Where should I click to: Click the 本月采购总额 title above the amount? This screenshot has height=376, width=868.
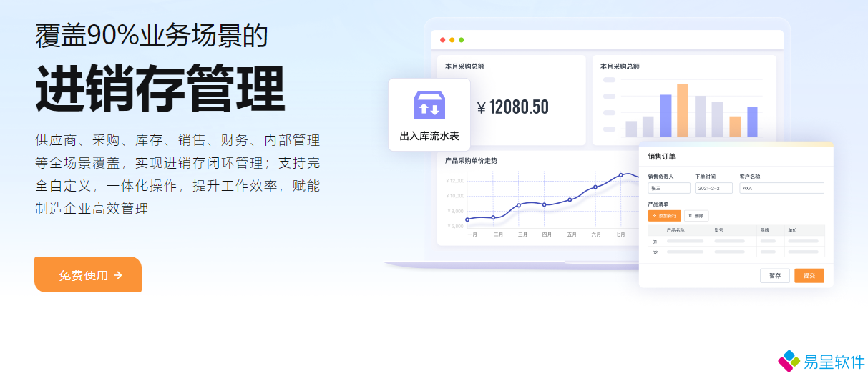click(x=464, y=66)
